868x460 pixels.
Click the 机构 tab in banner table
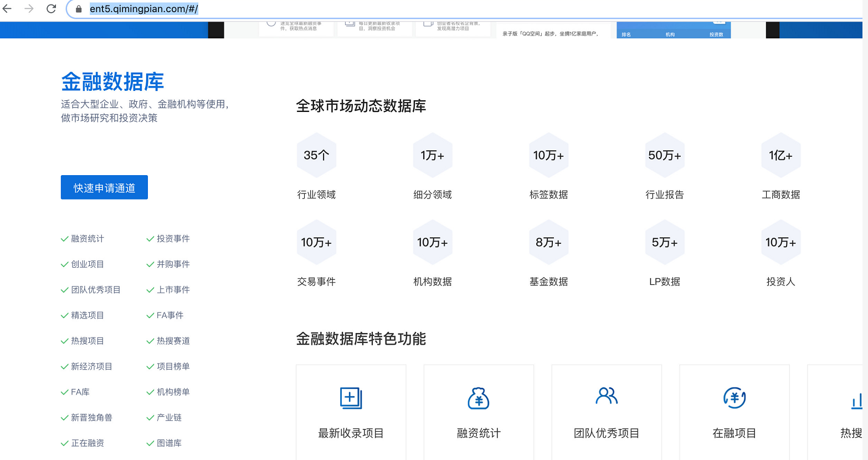pyautogui.click(x=670, y=34)
